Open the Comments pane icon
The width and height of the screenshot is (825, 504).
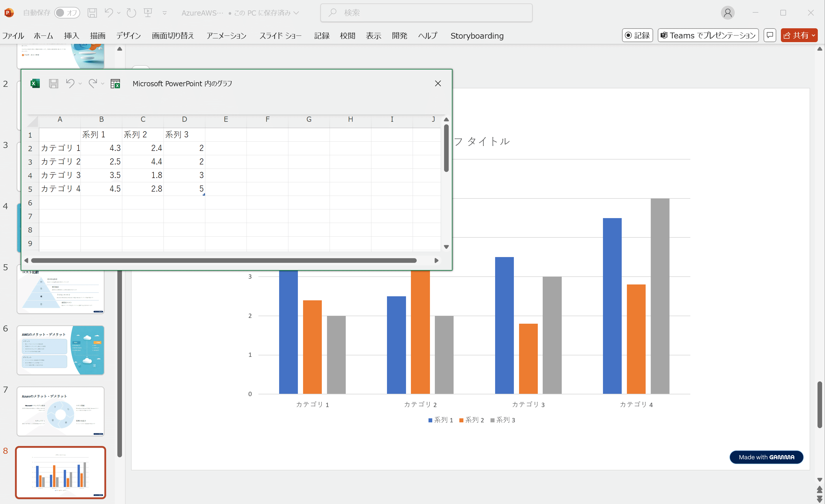click(770, 35)
